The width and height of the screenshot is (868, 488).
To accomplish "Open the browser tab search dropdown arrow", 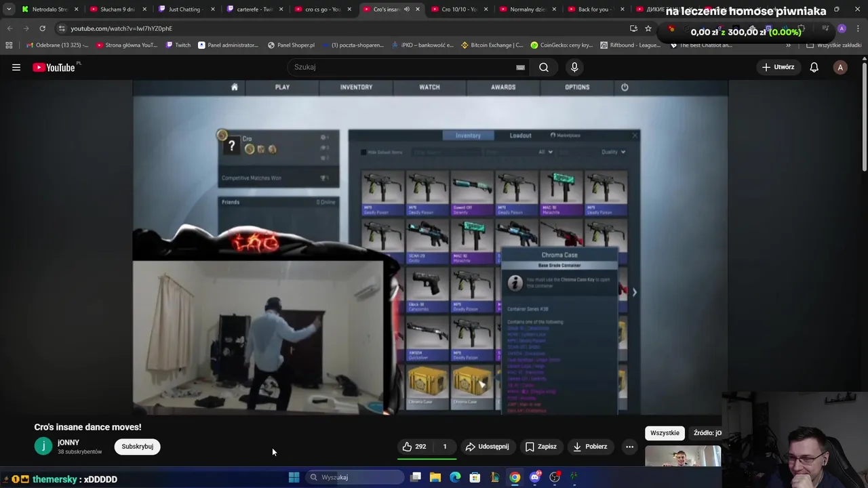I will coord(9,9).
